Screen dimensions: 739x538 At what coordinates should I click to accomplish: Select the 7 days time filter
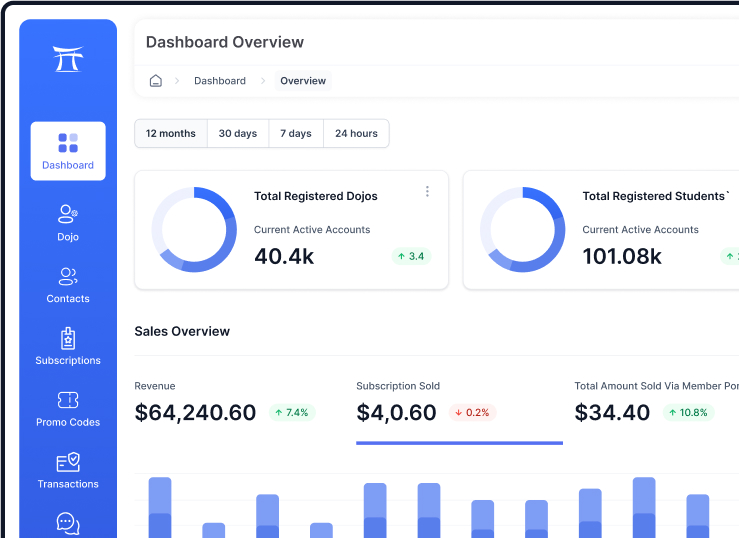[296, 134]
